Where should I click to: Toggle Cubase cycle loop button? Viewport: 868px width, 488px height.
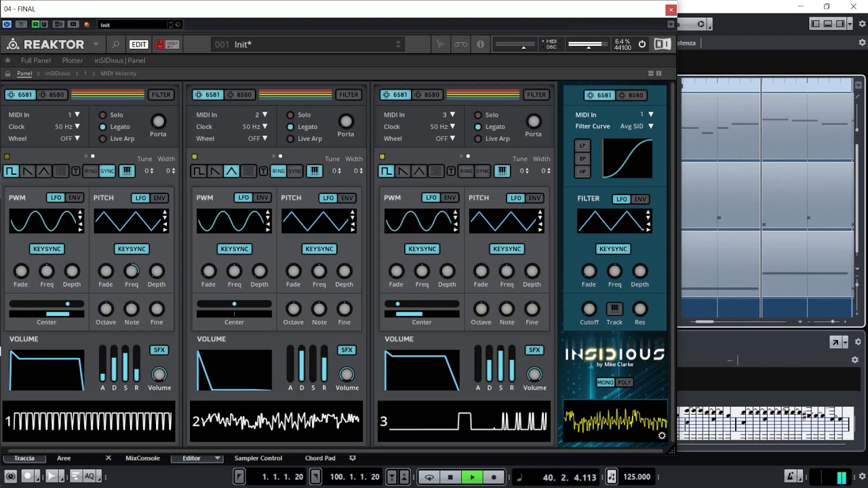tap(429, 477)
